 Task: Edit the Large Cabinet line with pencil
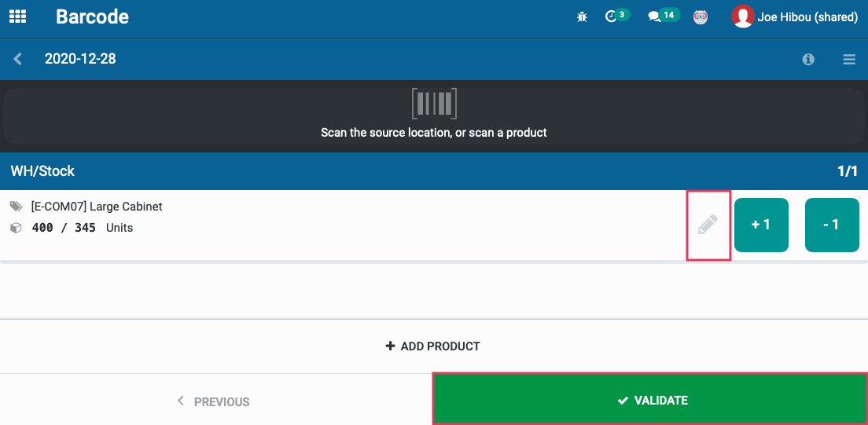pos(708,225)
